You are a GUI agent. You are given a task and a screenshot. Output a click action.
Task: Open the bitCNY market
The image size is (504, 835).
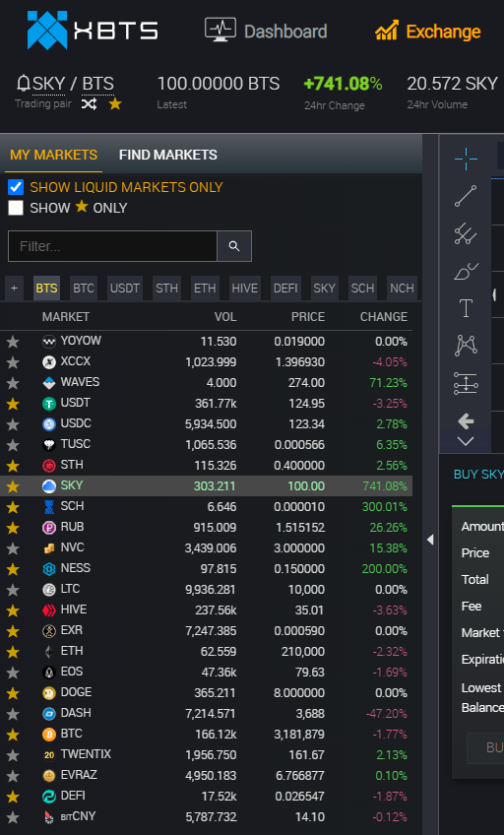click(x=206, y=817)
